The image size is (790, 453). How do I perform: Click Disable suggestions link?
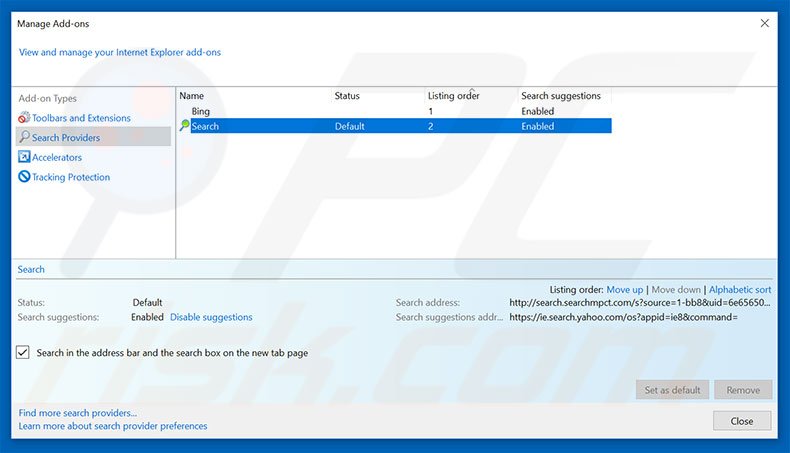(x=211, y=317)
